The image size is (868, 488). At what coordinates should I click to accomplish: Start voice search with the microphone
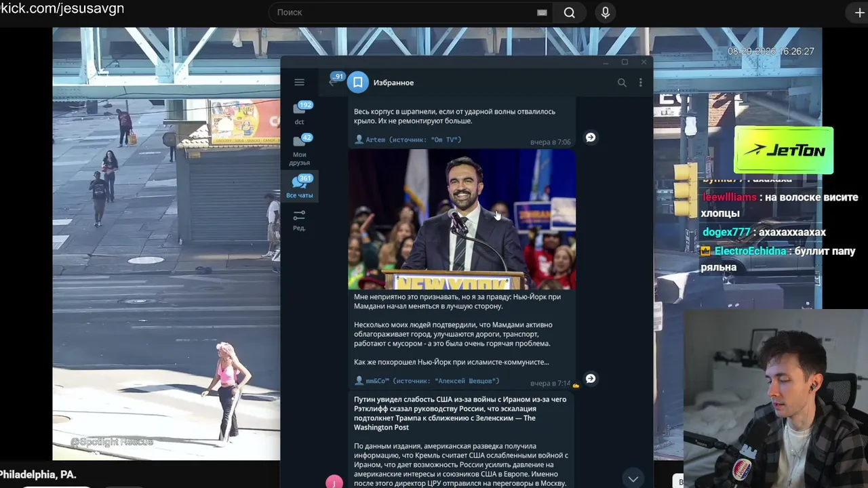point(606,12)
